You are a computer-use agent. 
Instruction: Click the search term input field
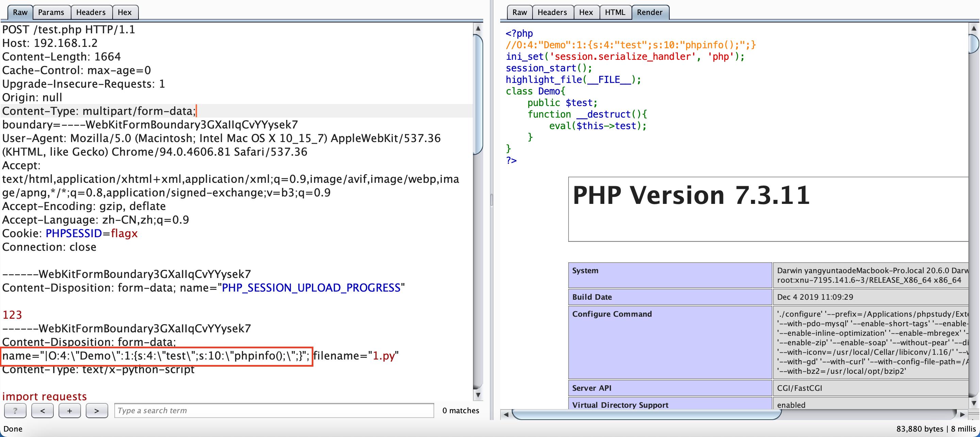pyautogui.click(x=274, y=410)
